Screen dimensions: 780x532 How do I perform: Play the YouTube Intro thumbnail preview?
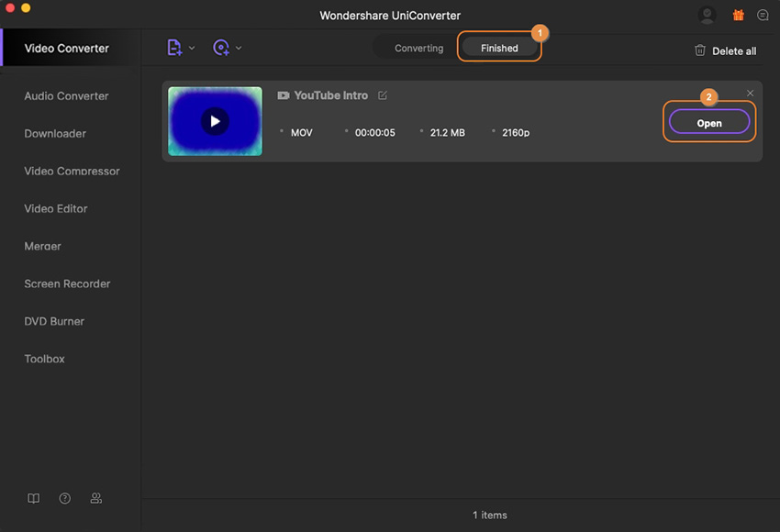pyautogui.click(x=215, y=121)
